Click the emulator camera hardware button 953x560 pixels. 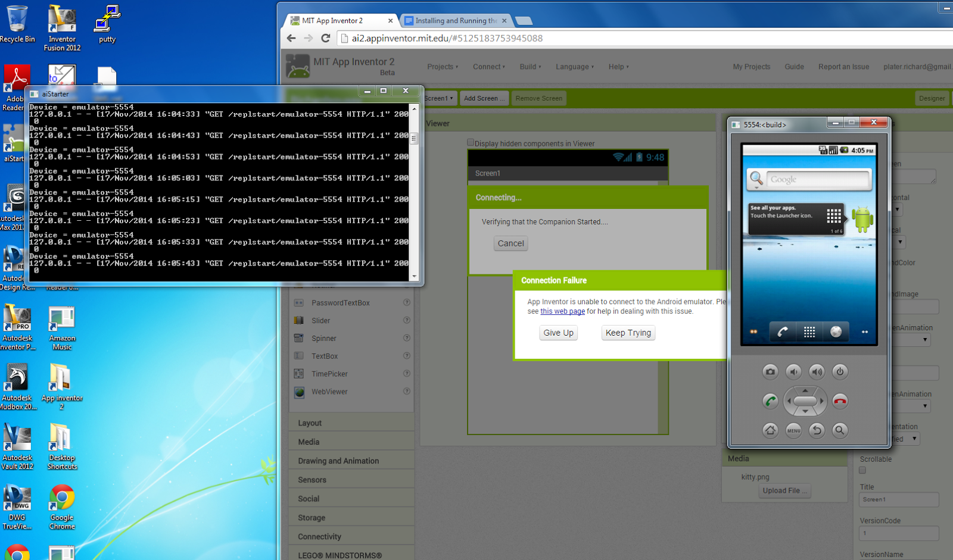pyautogui.click(x=770, y=372)
